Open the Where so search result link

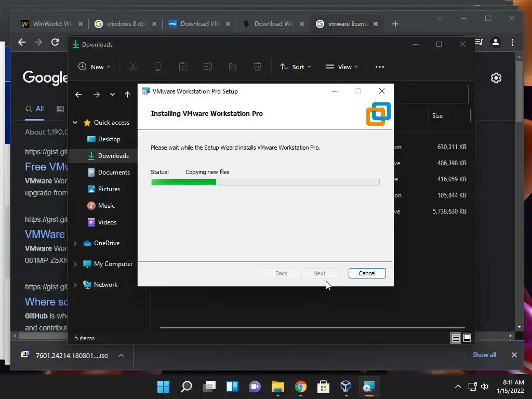point(46,302)
